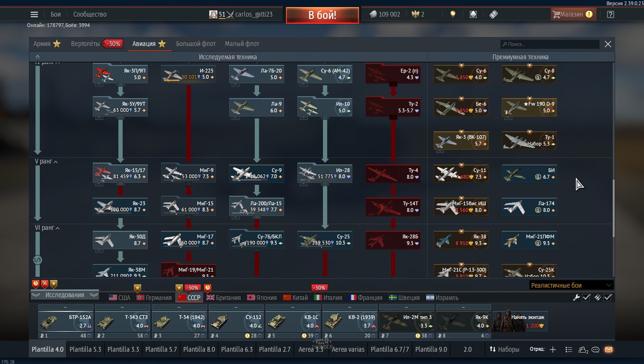Click the light bulb hints icon
Viewport: 644px width, 364px height.
453,14
